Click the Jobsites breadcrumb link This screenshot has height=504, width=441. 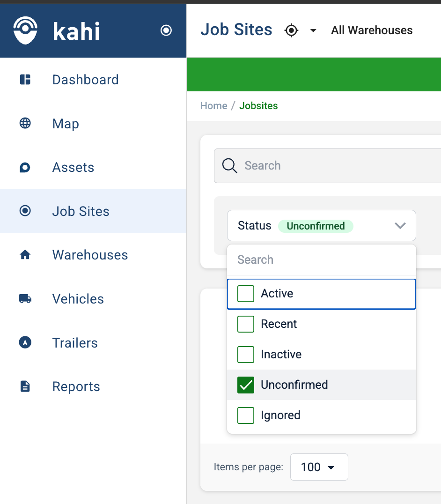coord(258,106)
